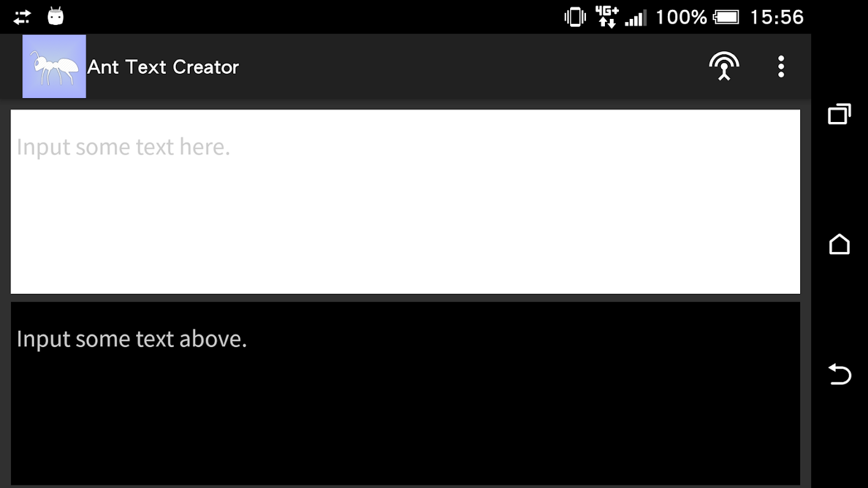Open the three-dot overflow menu
The width and height of the screenshot is (868, 488).
pyautogui.click(x=781, y=66)
